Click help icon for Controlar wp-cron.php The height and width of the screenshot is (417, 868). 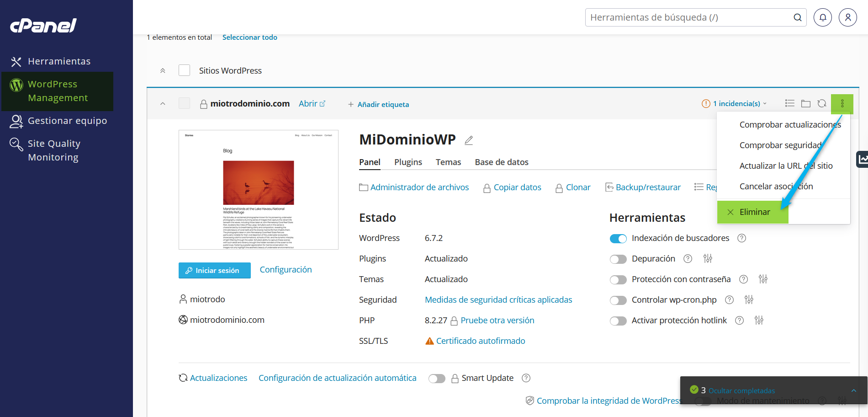(x=730, y=300)
